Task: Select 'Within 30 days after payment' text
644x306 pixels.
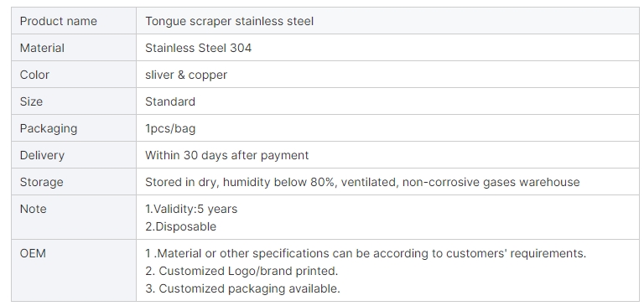Action: click(226, 155)
